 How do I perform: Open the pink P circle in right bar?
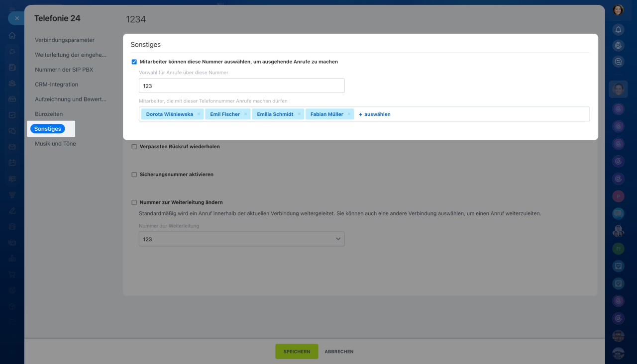click(x=618, y=196)
